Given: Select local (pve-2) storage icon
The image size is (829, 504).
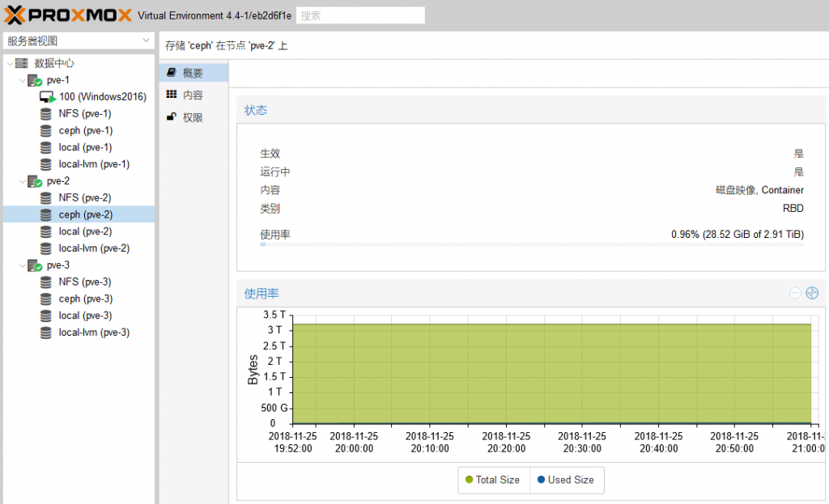Looking at the screenshot, I should coord(46,232).
